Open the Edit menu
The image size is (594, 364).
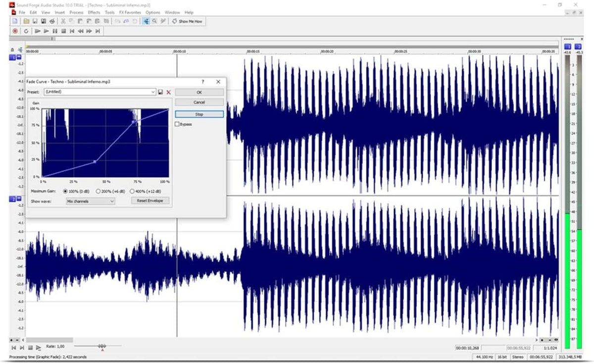coord(33,12)
